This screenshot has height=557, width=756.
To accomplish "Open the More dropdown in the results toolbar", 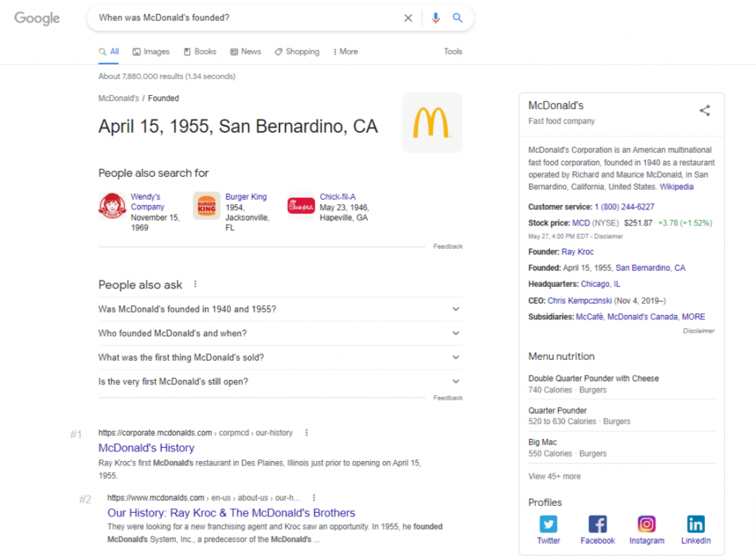I will click(345, 51).
